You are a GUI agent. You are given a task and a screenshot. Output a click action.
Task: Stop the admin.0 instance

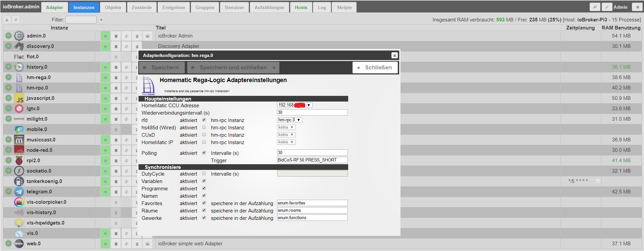(116, 36)
